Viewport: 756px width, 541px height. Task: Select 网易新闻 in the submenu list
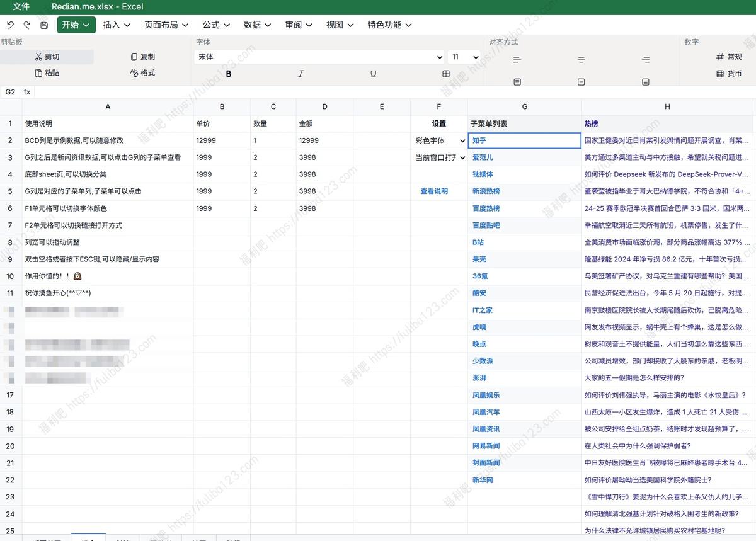pos(486,446)
